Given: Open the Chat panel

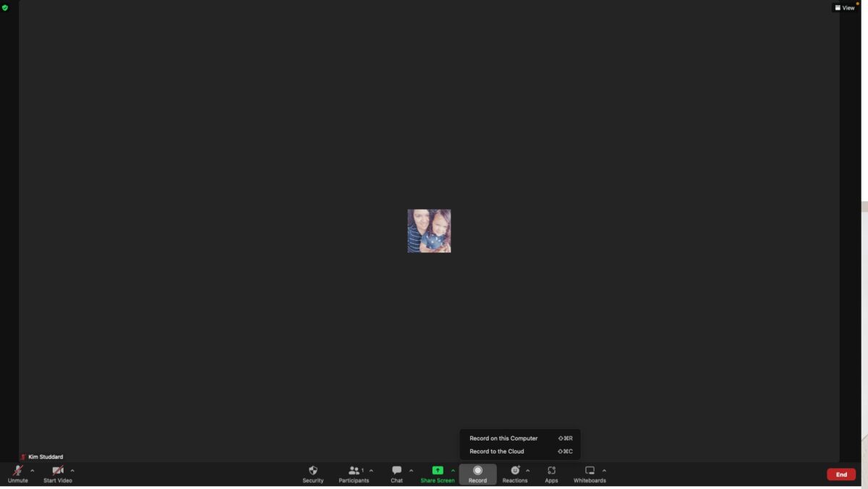Looking at the screenshot, I should 396,471.
